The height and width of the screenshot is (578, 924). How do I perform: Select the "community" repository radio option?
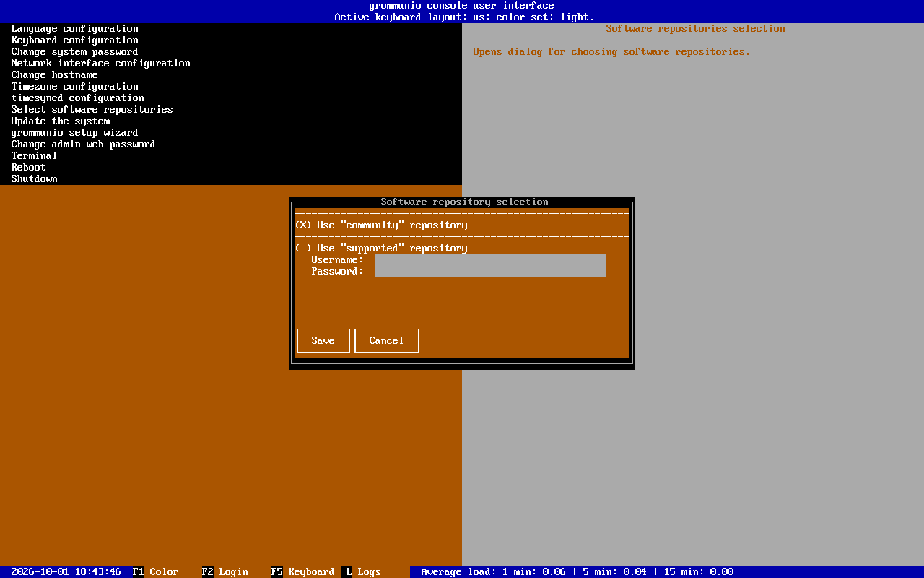pos(381,225)
